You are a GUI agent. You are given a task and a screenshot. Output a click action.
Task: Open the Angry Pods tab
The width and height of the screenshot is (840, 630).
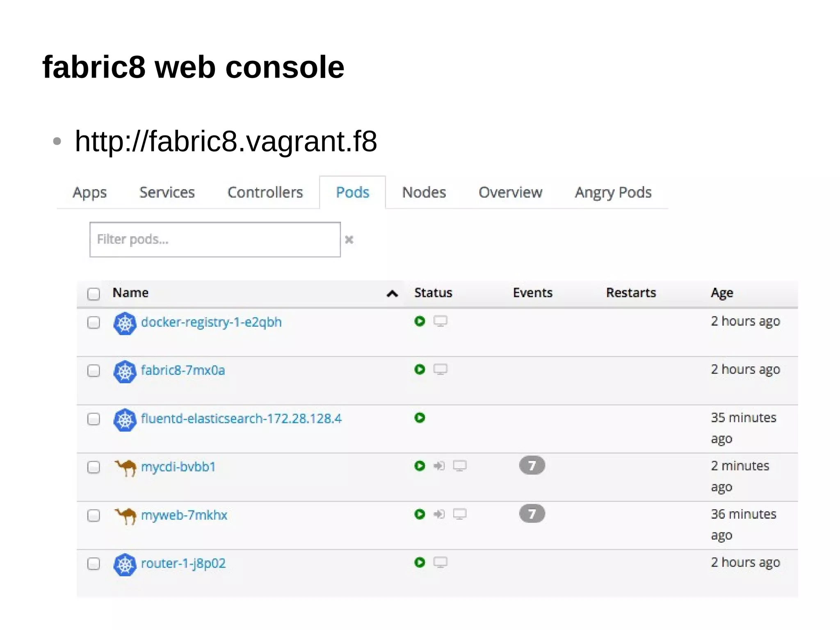[613, 192]
